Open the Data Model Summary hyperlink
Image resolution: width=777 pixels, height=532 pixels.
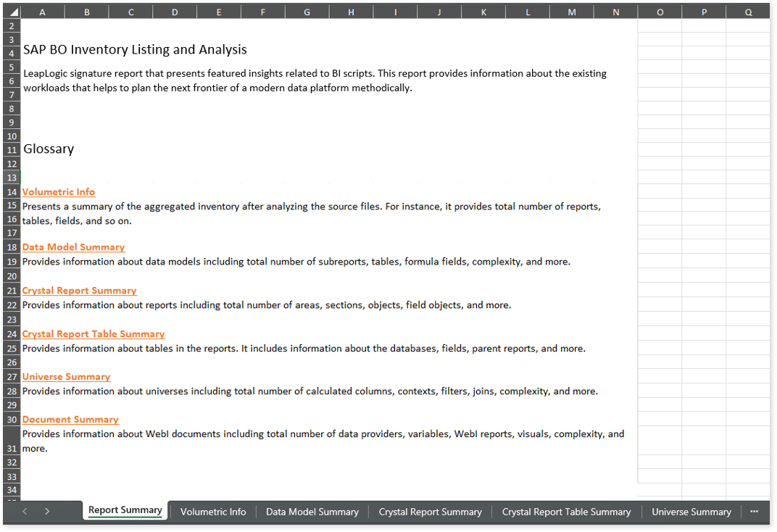[x=73, y=247]
